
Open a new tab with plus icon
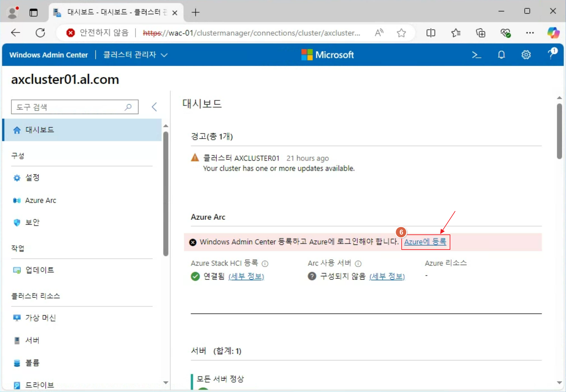(x=196, y=12)
